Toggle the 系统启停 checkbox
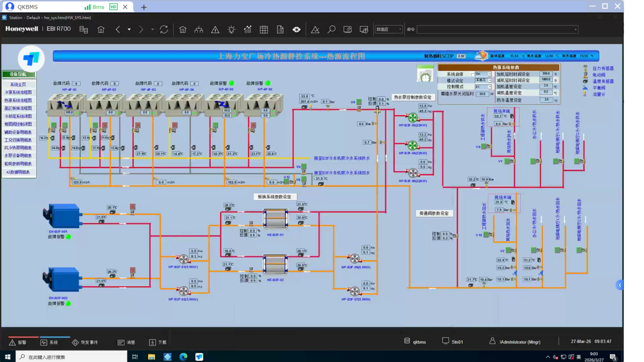This screenshot has height=362, width=644. pos(472,74)
